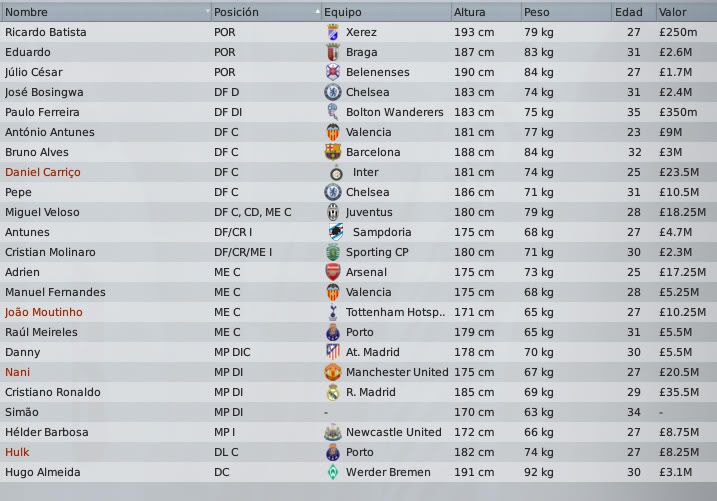717x501 pixels.
Task: Click the Barcelona crest icon
Action: [333, 152]
